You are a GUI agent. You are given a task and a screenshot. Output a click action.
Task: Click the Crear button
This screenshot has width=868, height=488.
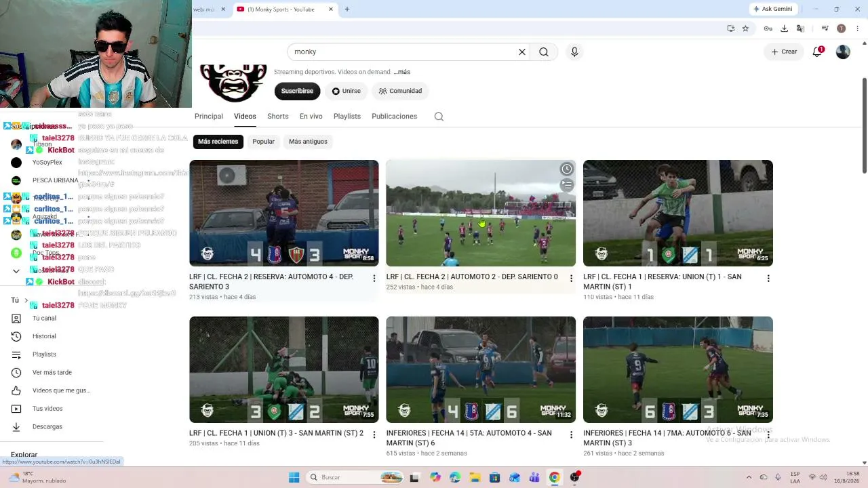coord(784,52)
